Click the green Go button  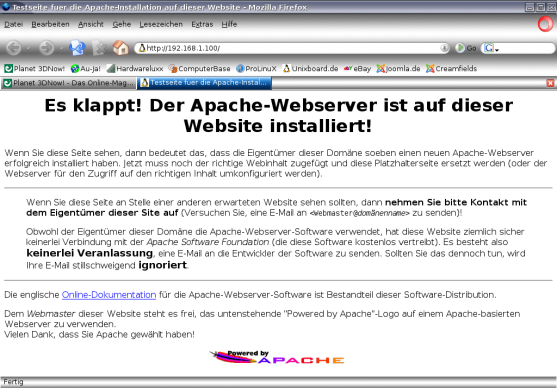click(x=466, y=48)
